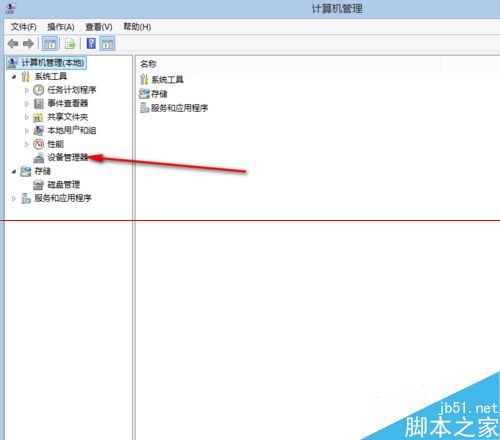Viewport: 500px width, 440px height.
Task: Click 服务和应用程序 icon in right pane
Action: click(x=144, y=108)
